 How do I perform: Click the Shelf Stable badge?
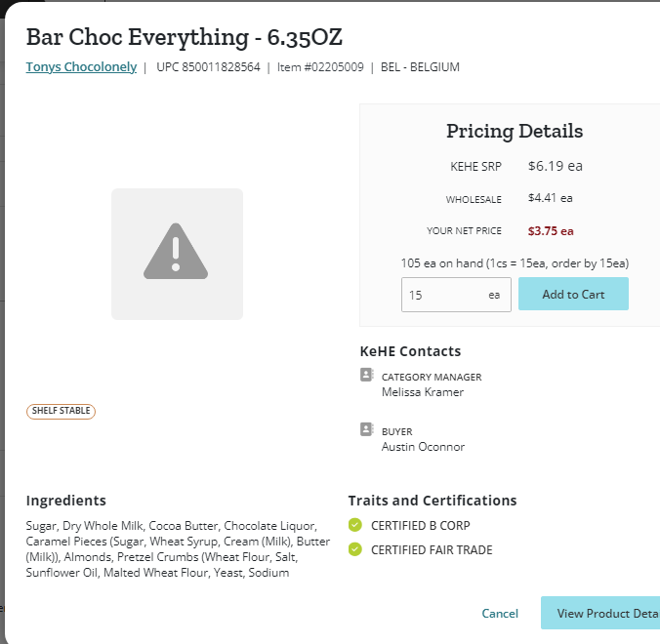tap(62, 411)
